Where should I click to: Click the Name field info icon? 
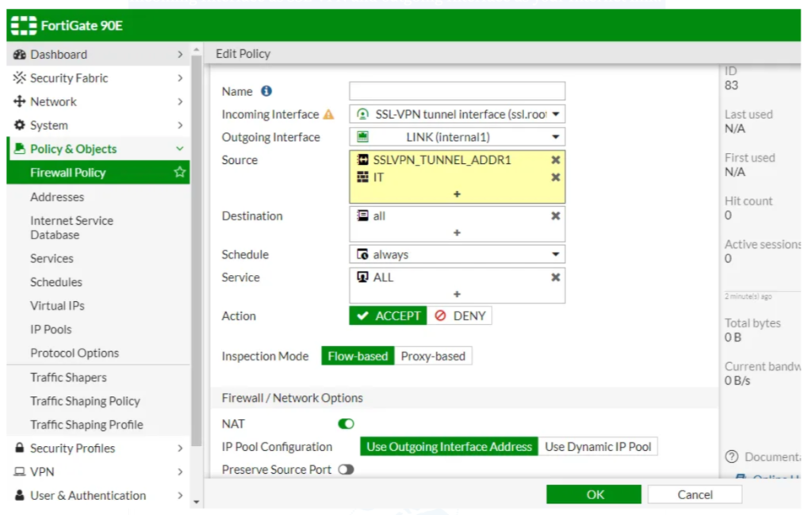pos(266,91)
